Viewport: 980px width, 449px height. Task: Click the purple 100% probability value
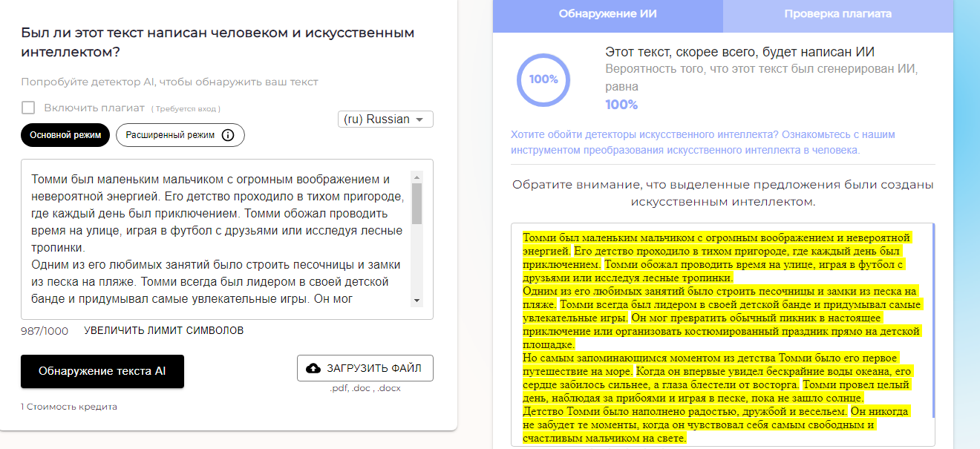621,105
